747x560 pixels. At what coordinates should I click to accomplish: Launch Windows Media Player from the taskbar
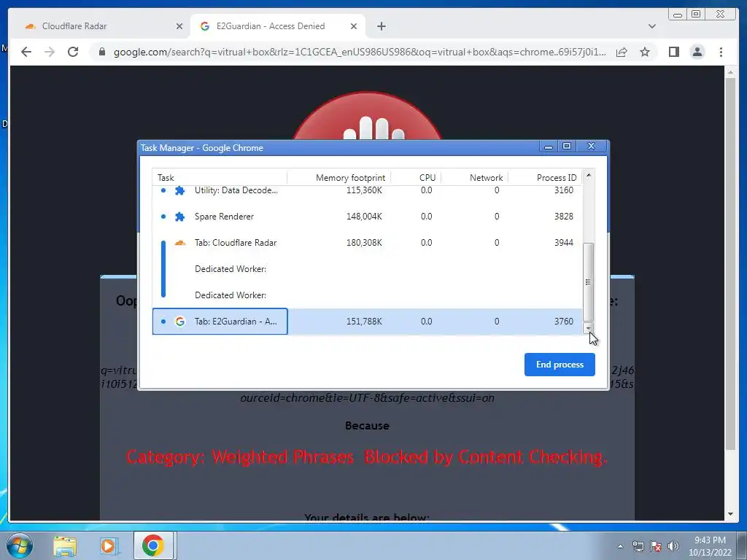[108, 545]
